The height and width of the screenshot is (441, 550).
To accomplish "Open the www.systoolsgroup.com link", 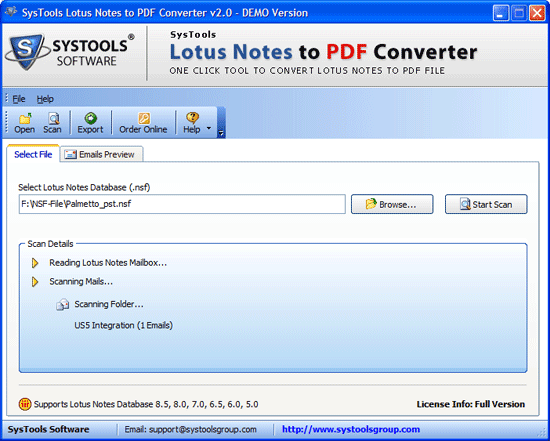I will [x=351, y=429].
